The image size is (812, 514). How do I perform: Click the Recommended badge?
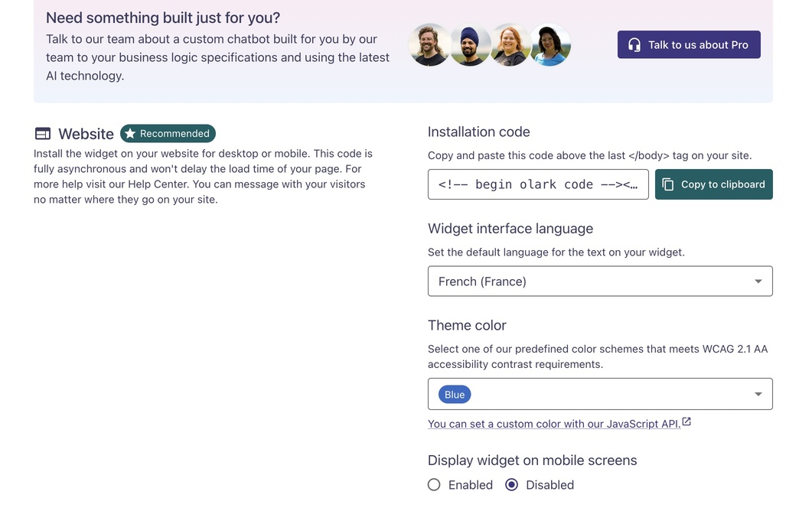(168, 133)
